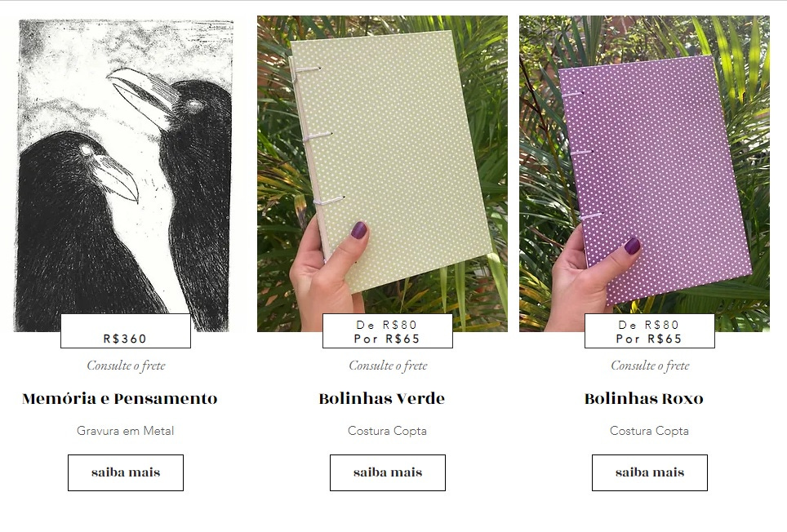Click the Memória e Pensamento product title
Image resolution: width=787 pixels, height=532 pixels.
tap(119, 399)
